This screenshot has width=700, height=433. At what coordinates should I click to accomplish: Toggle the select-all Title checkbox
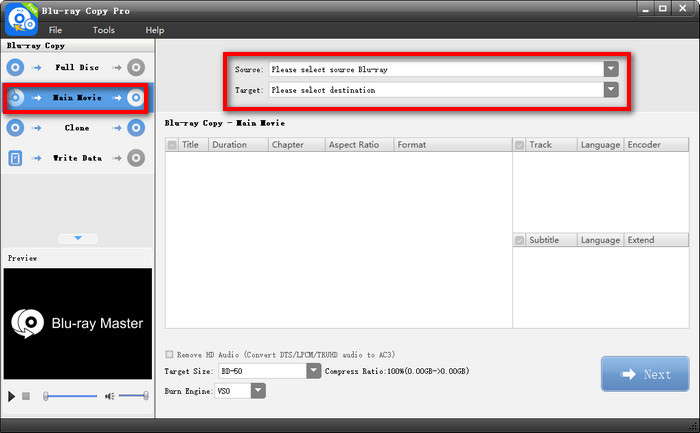172,145
